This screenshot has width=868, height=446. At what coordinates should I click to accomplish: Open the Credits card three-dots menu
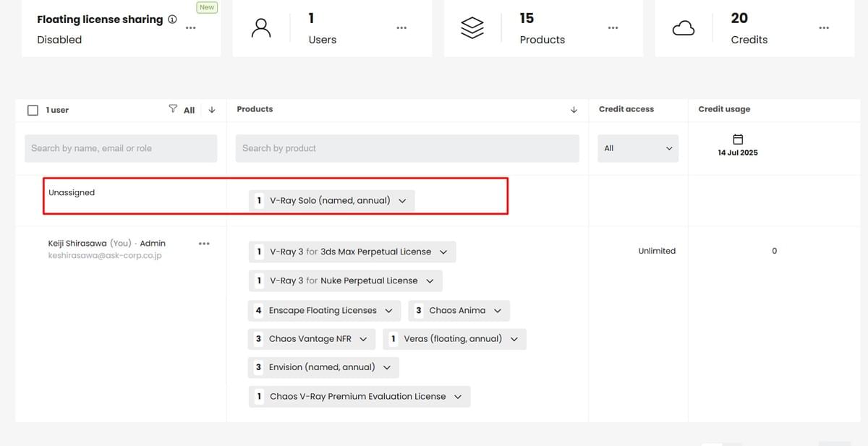click(x=824, y=28)
